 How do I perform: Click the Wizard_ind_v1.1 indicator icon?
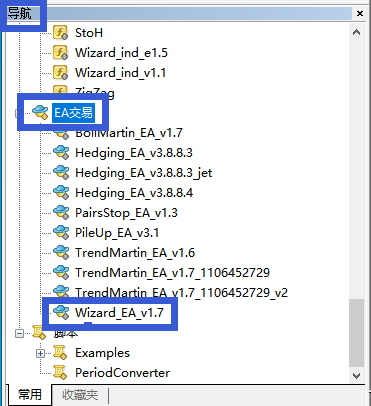[x=61, y=73]
